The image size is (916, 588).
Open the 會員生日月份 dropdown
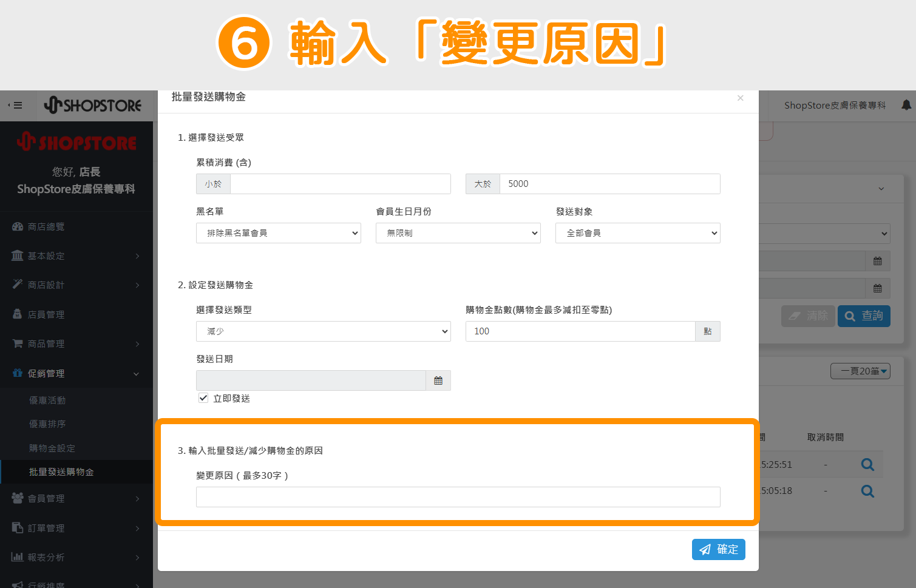(458, 233)
